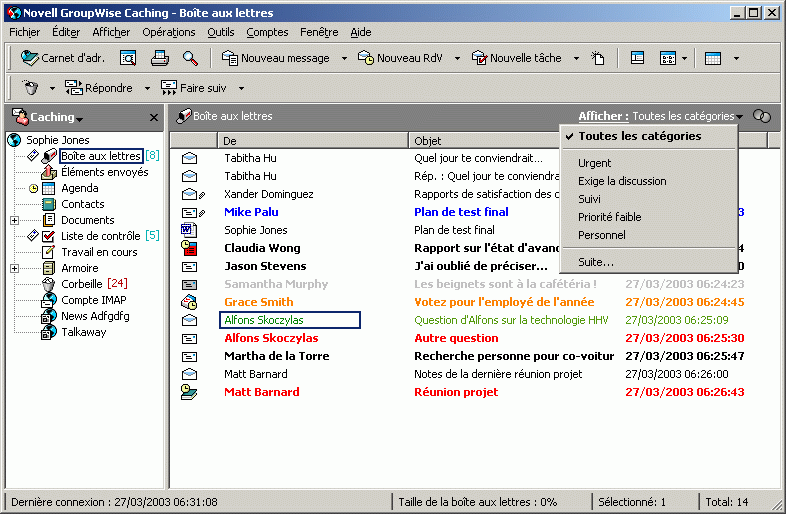Viewport: 786px width, 514px height.
Task: Open the Liste de contrôle folder
Action: (x=101, y=236)
